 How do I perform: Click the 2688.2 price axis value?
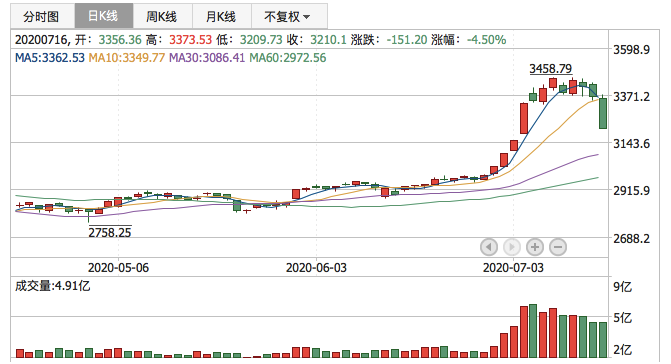click(x=631, y=238)
